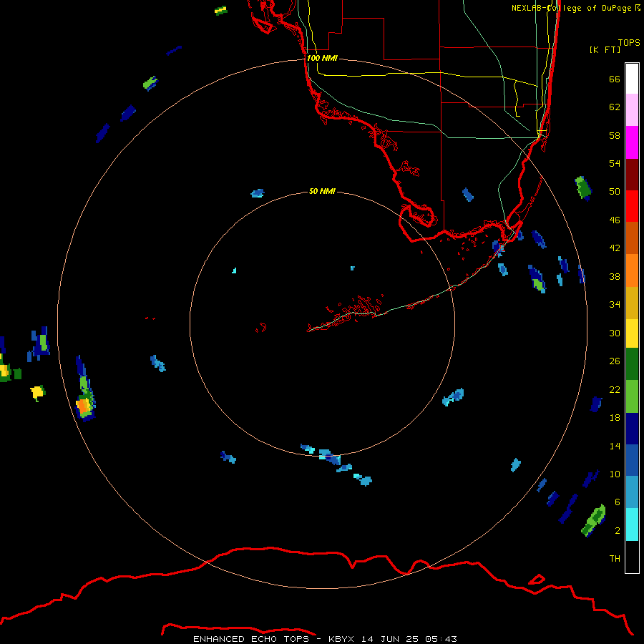Click the '26' legend value
Viewport: 644px width, 644px height.
(615, 361)
